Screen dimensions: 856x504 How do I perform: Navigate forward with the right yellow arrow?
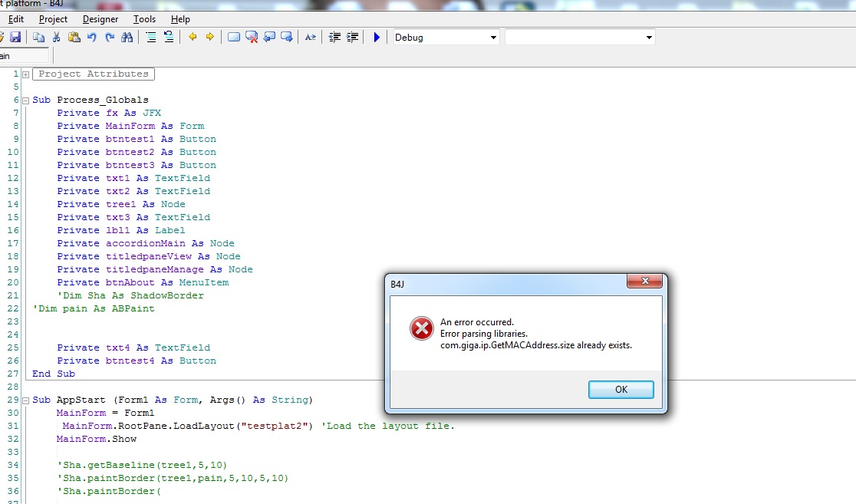pos(209,37)
